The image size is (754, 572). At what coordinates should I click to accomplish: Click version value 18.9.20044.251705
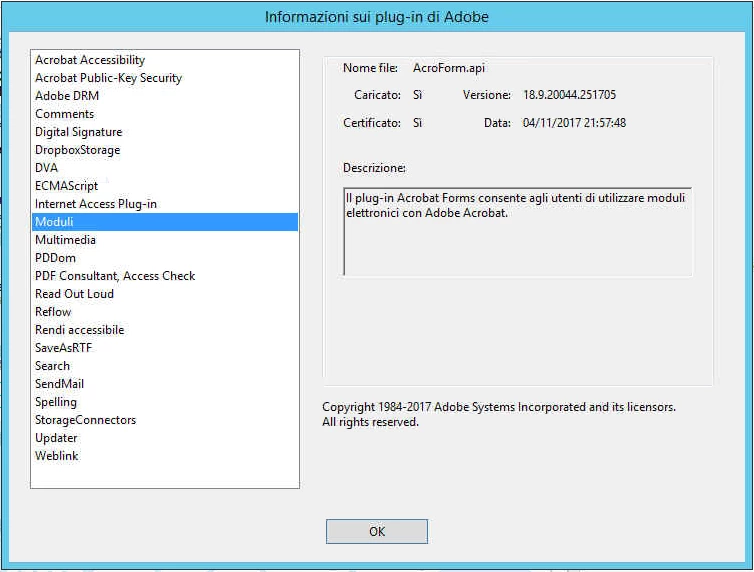click(x=569, y=95)
